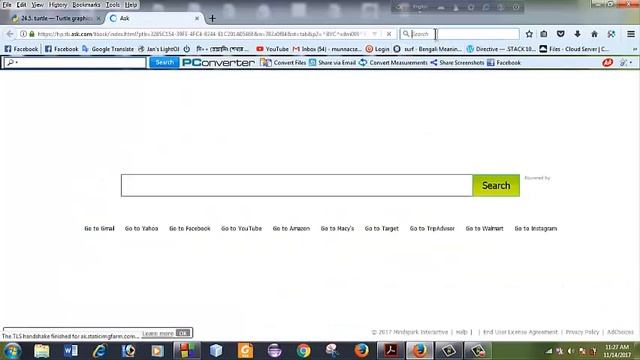Open the History menu

58,5
